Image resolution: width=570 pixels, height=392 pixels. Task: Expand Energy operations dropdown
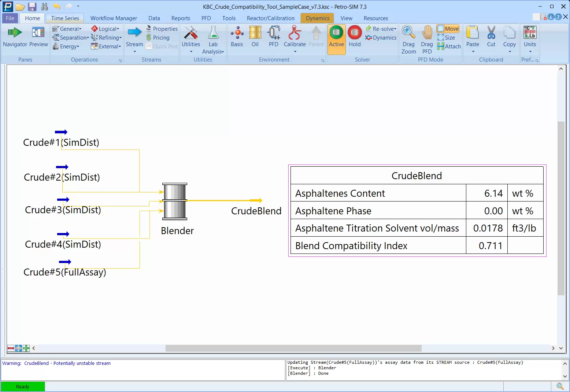(x=66, y=46)
